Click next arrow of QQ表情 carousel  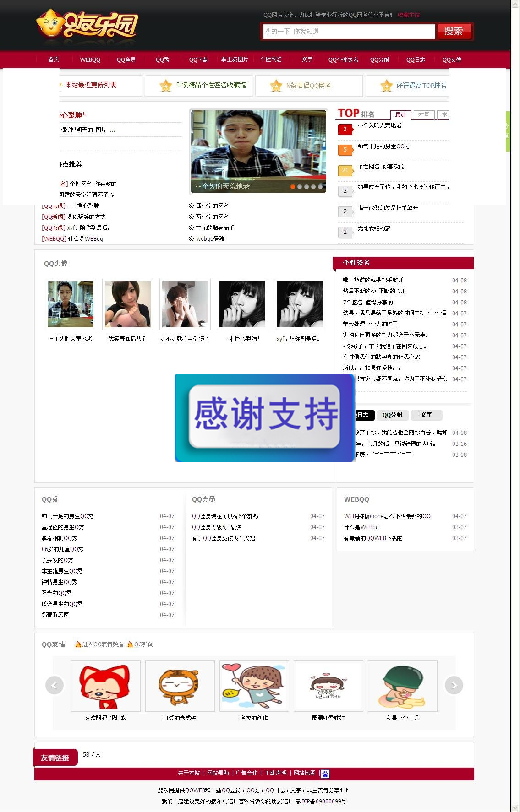[454, 685]
